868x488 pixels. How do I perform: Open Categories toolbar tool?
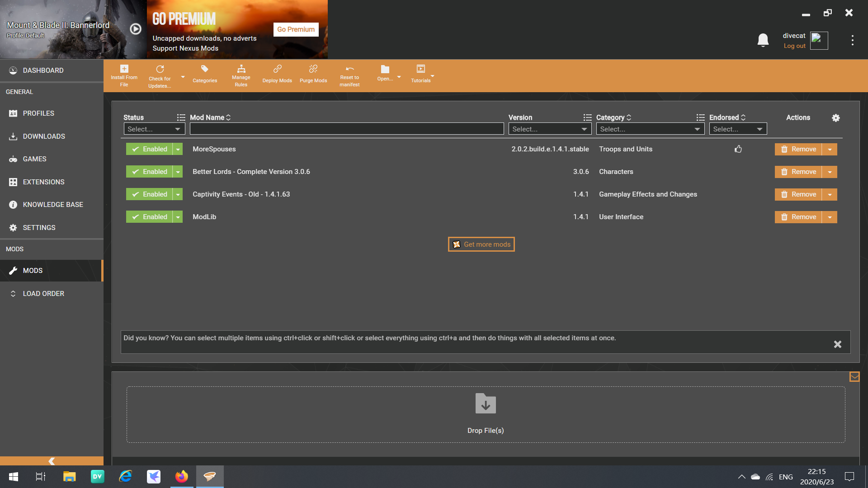[x=205, y=75]
